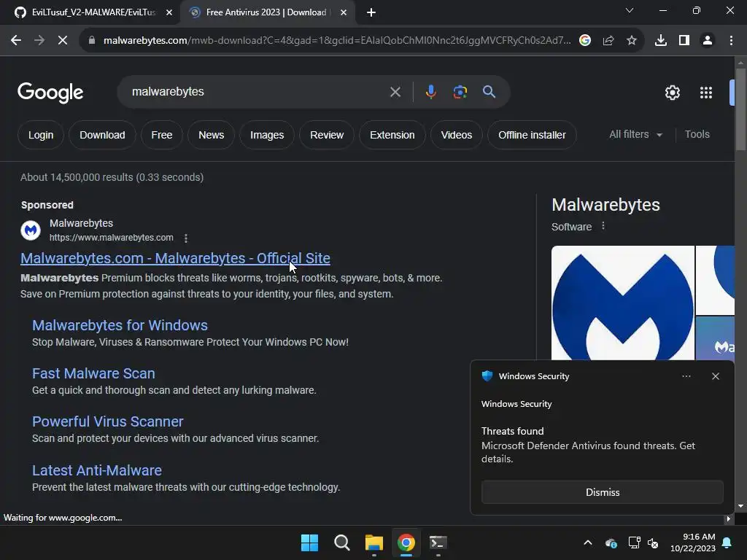This screenshot has width=747, height=560.
Task: Show hidden tray icons
Action: point(588,542)
